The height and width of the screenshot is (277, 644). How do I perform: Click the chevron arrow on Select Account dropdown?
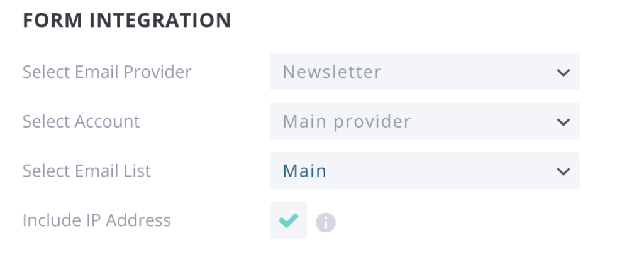[563, 121]
